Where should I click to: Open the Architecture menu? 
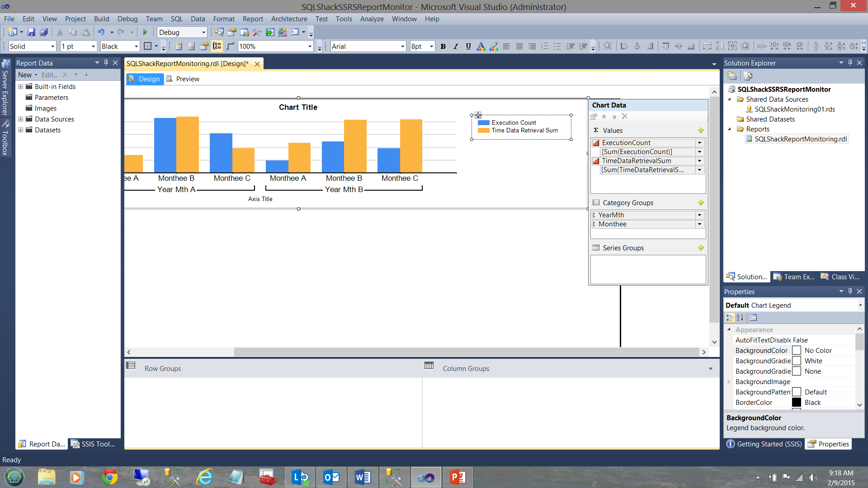point(289,19)
